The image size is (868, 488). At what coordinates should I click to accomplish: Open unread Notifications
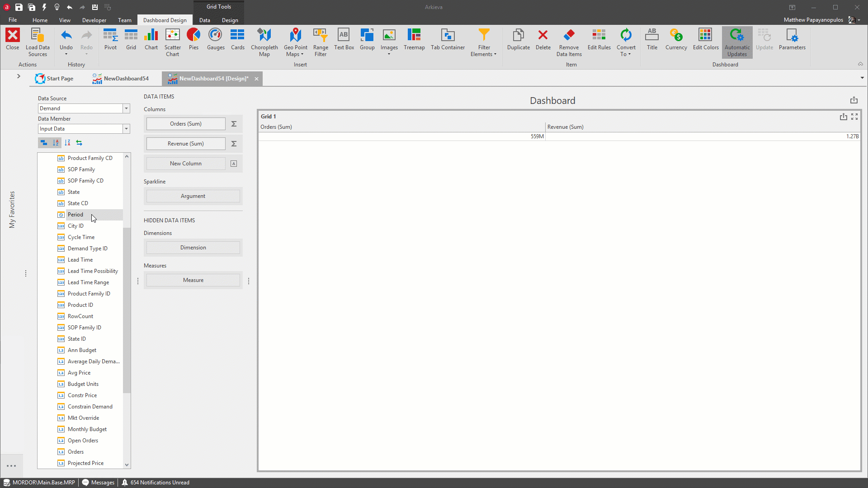(x=155, y=483)
